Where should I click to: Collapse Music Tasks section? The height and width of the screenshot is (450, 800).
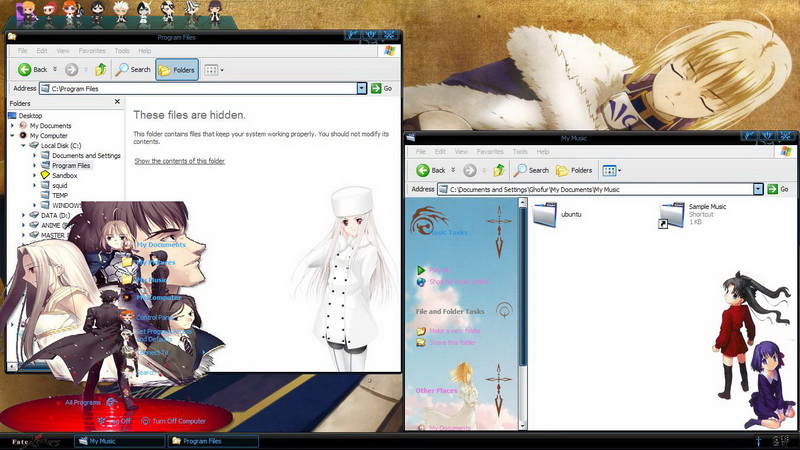(499, 232)
